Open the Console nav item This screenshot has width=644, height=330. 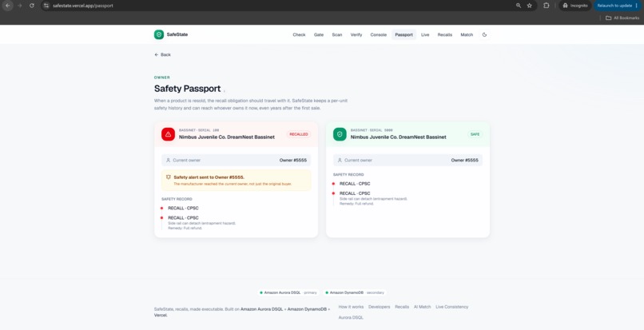point(378,35)
